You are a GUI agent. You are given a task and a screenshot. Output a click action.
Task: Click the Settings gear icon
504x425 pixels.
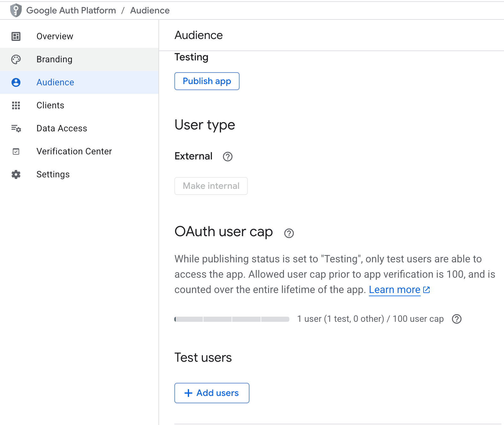tap(16, 174)
